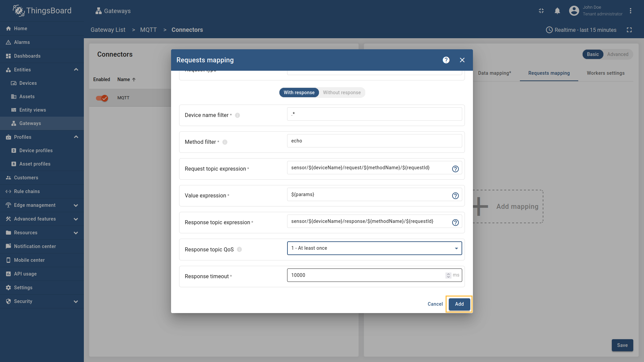Increase Response timeout using the stepper
This screenshot has height=362, width=644.
(448, 274)
